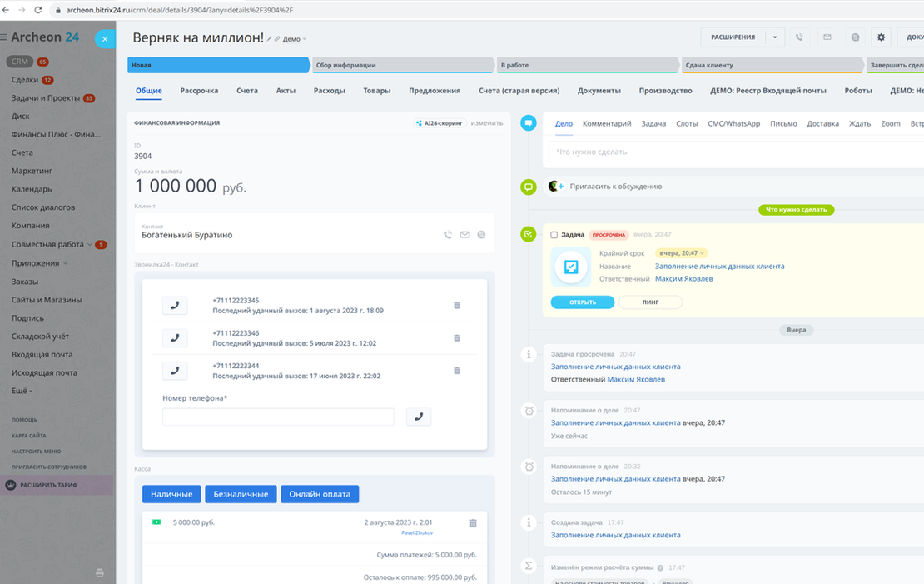Click the edit pencil next to deal title
924x584 pixels.
pyautogui.click(x=270, y=39)
